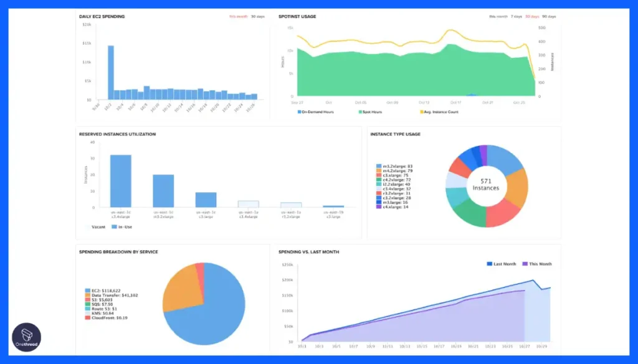Toggle the In-Use legend entry
This screenshot has height=364, width=638.
pyautogui.click(x=122, y=227)
